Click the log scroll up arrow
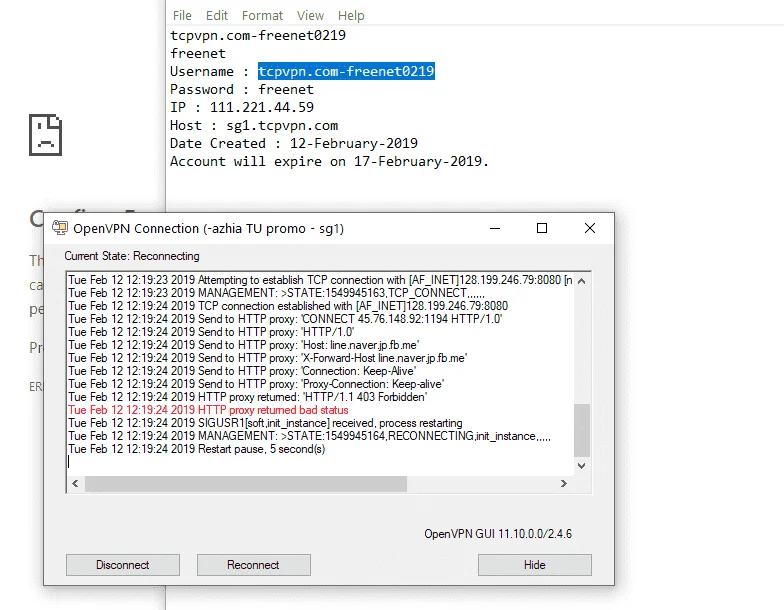The width and height of the screenshot is (784, 610). pos(582,281)
